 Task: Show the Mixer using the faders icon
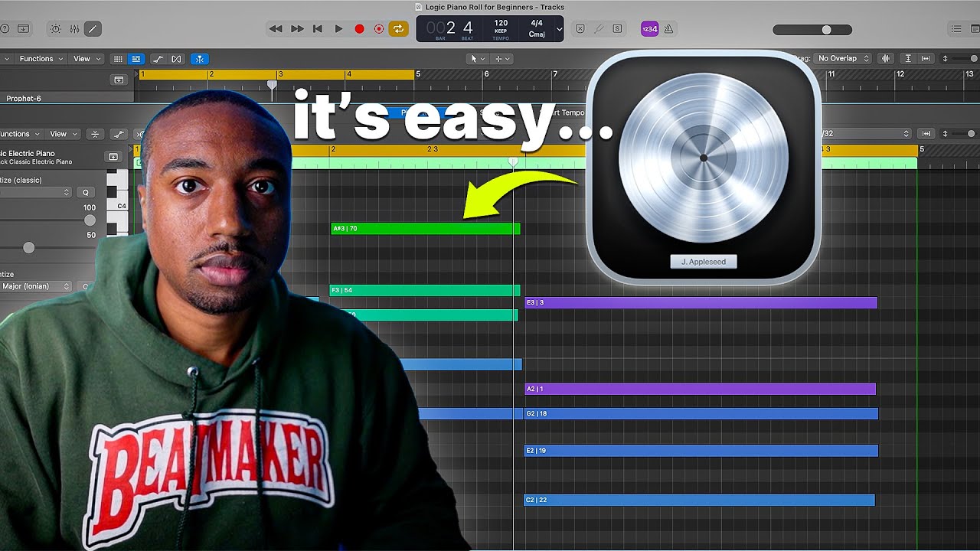coord(74,29)
